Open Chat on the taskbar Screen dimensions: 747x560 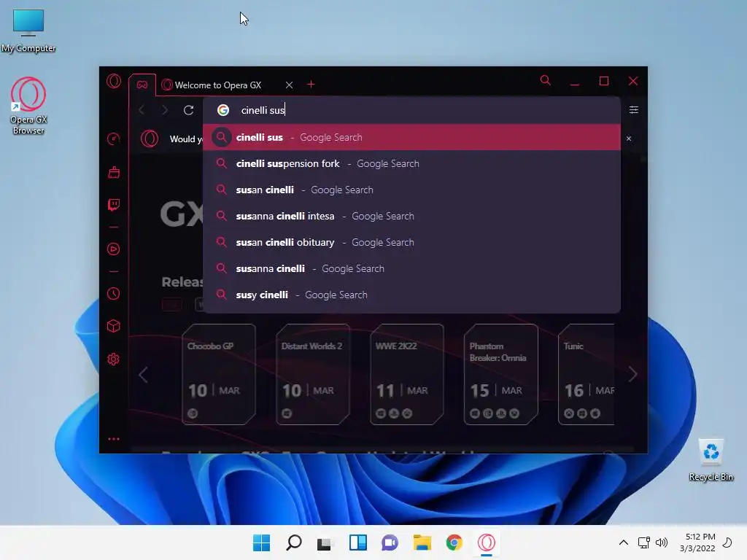[x=390, y=542]
